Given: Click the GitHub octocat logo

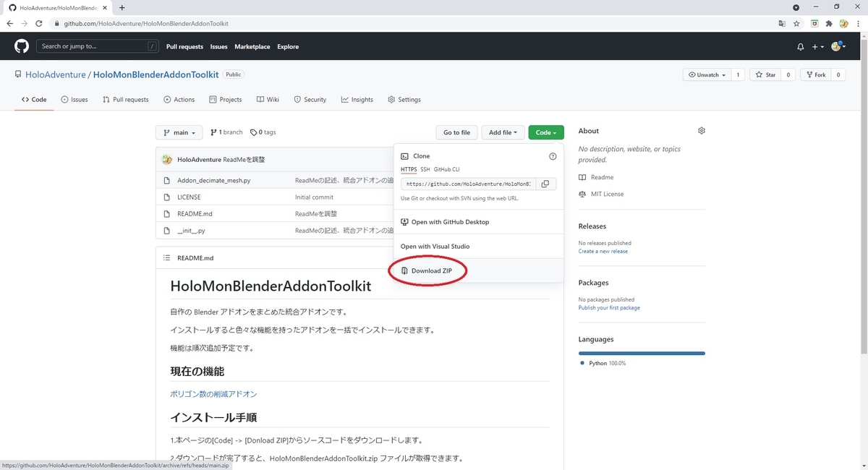Looking at the screenshot, I should (21, 46).
